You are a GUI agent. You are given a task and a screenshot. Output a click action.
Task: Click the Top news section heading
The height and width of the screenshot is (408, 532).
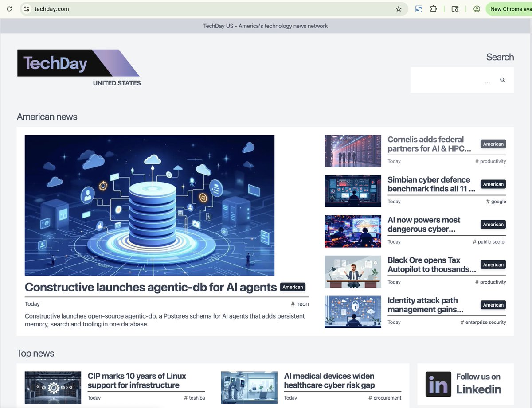coord(35,354)
